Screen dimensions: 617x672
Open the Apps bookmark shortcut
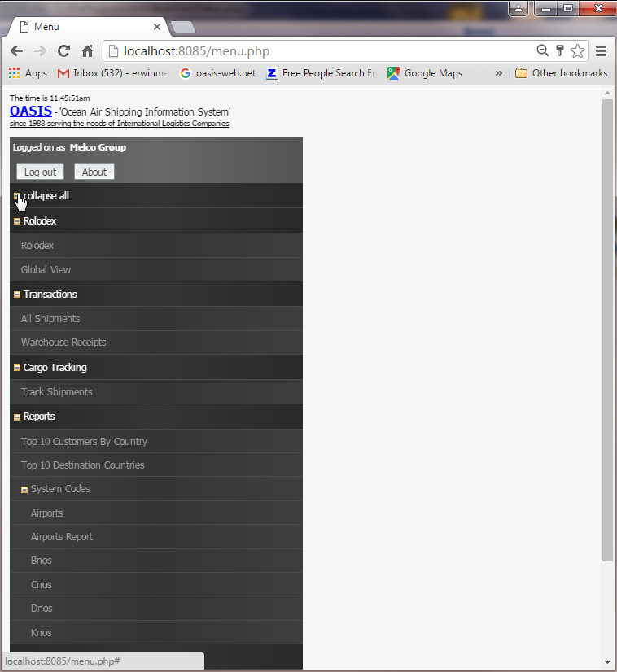pyautogui.click(x=28, y=73)
